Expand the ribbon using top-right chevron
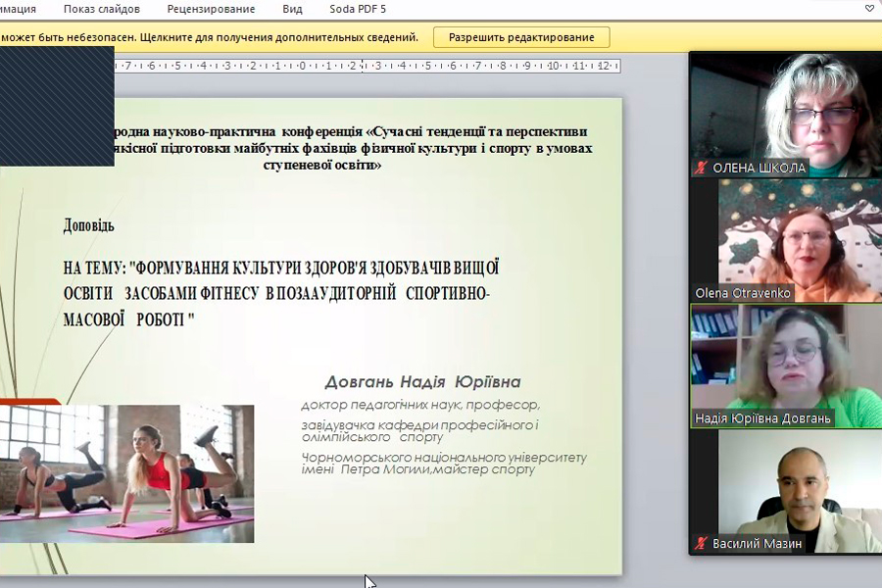882x588 pixels. click(868, 9)
